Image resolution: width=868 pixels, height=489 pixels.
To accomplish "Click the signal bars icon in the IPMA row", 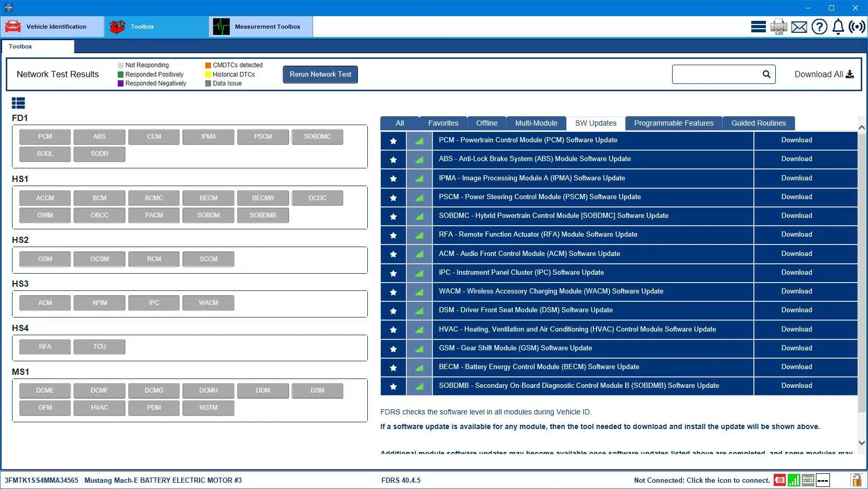I will 419,178.
